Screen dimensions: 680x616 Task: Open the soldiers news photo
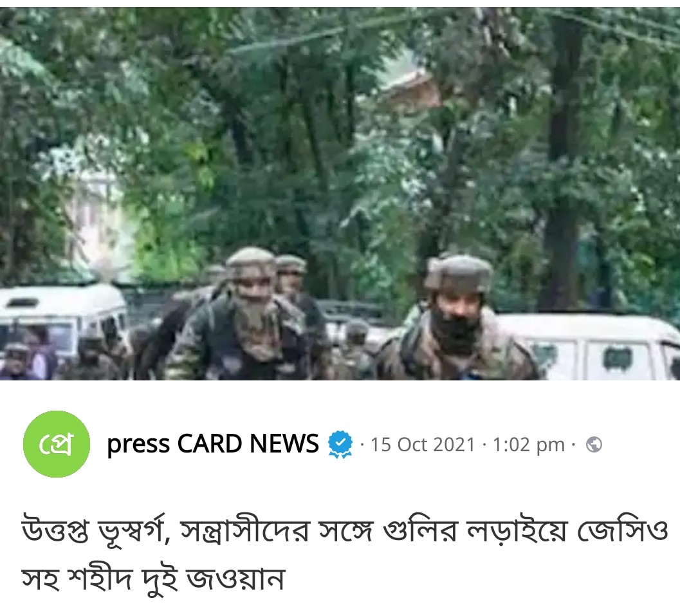[340, 194]
